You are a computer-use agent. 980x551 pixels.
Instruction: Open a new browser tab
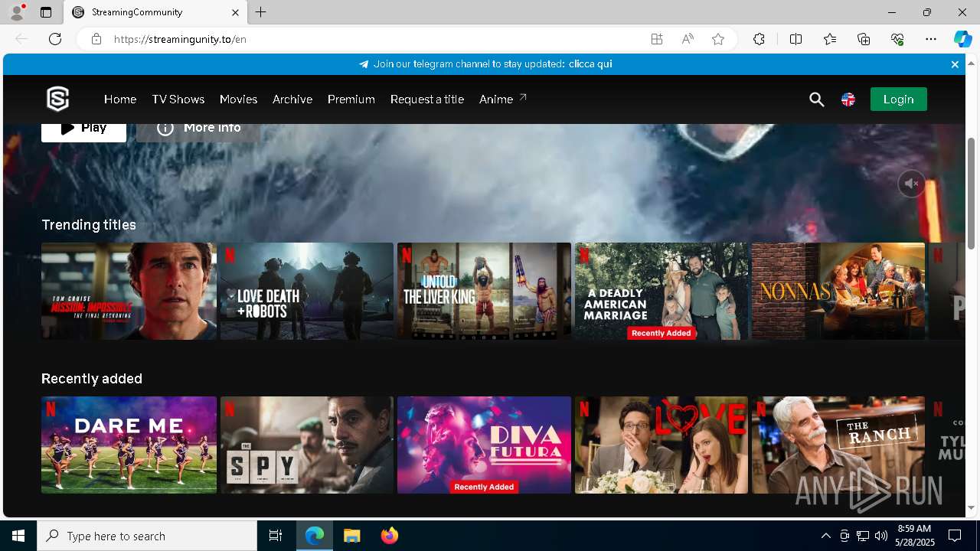[x=261, y=12]
